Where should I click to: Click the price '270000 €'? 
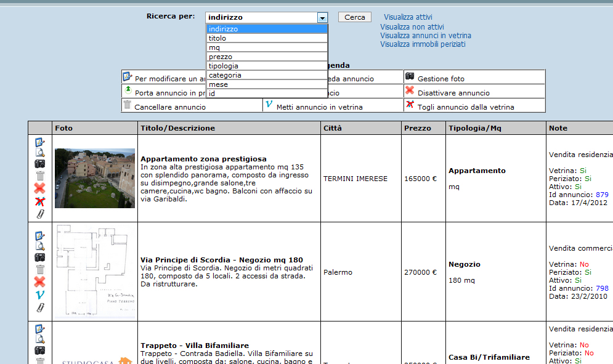[x=420, y=272]
